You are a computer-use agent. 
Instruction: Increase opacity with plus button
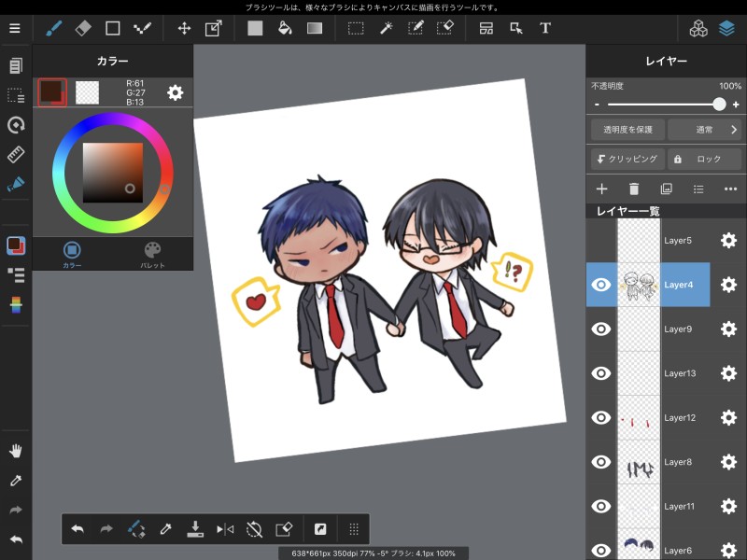coord(736,105)
